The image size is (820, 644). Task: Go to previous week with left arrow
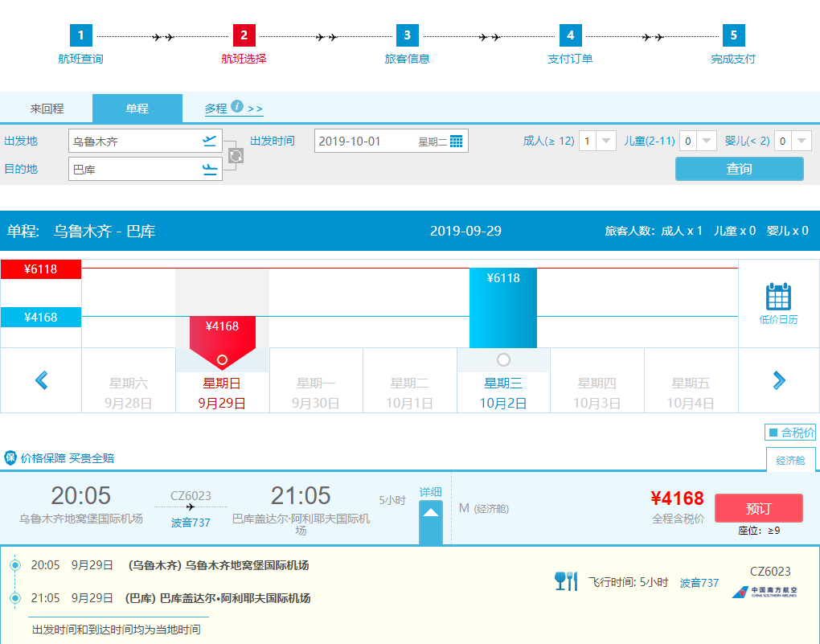[42, 380]
